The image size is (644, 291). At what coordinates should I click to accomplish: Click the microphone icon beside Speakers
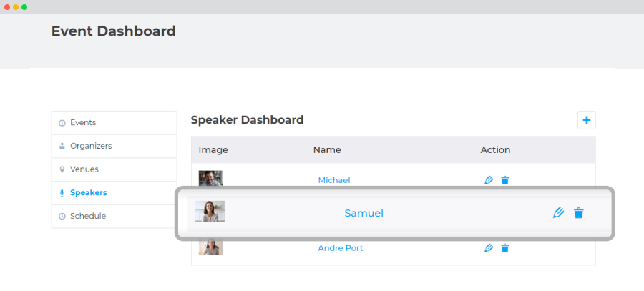pos(62,193)
